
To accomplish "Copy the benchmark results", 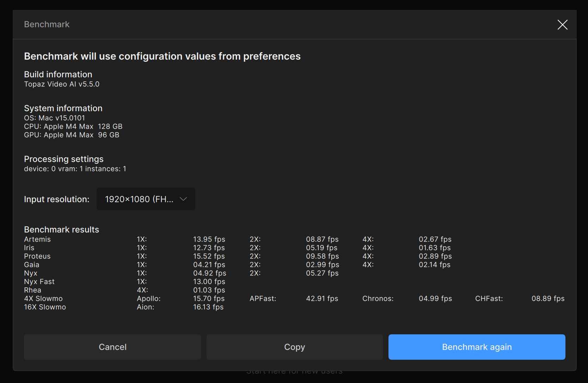I will [294, 347].
